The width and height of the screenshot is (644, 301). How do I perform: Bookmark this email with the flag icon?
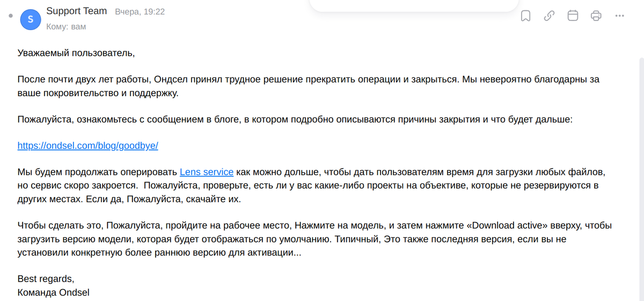point(526,16)
